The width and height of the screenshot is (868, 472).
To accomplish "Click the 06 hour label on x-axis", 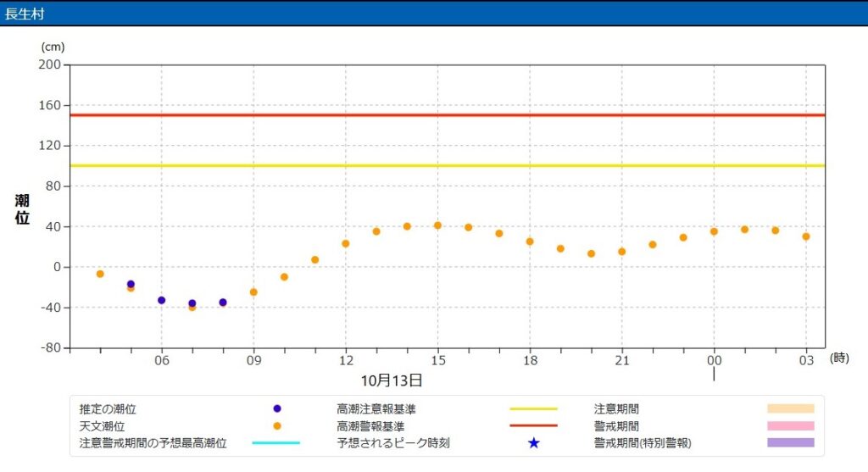I will [x=162, y=360].
